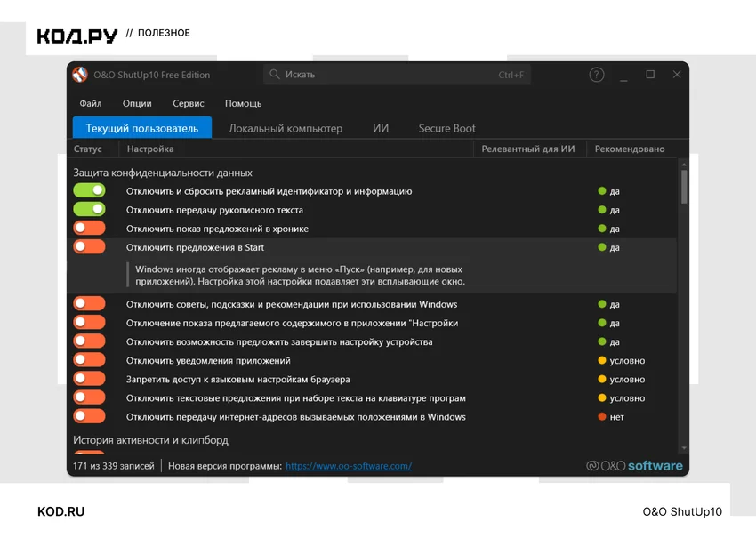This screenshot has height=538, width=756.
Task: Click the 'Windows иногда отображает рекламу' description text
Action: click(x=300, y=276)
